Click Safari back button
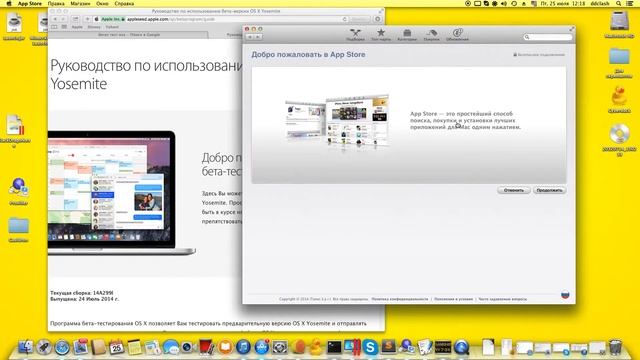This screenshot has height=360, width=640. [55, 19]
